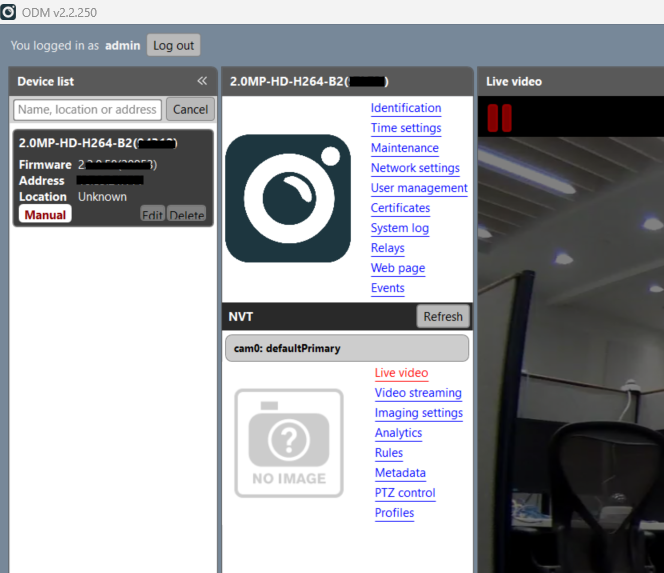
Task: Open the Analytics section
Action: [398, 433]
